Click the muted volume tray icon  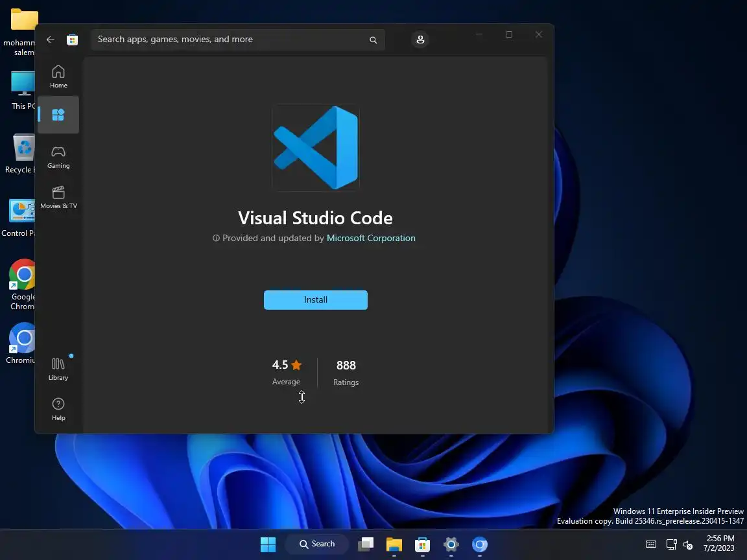coord(688,544)
